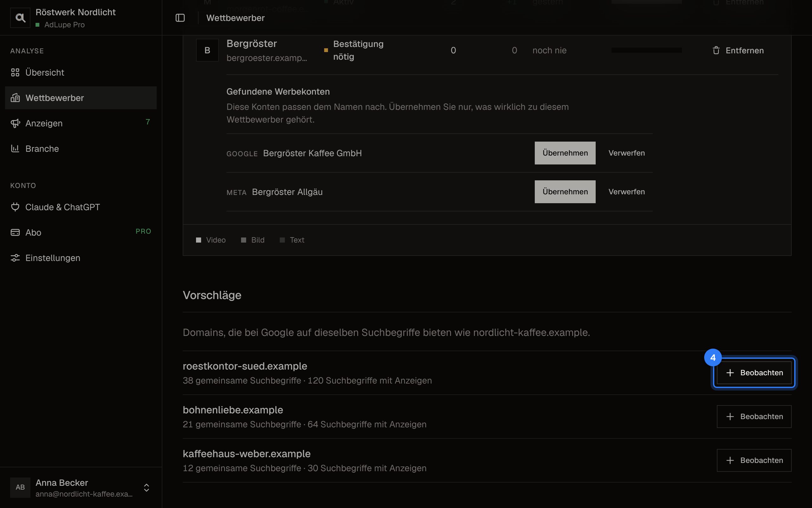This screenshot has width=812, height=508.
Task: Open Anzeigen in the sidebar
Action: [81, 123]
